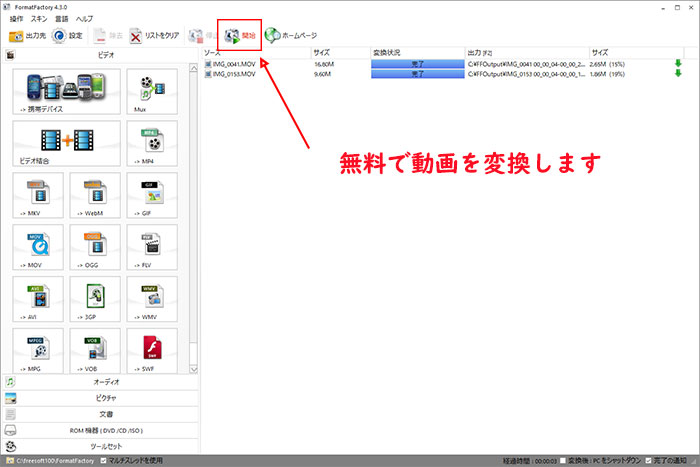This screenshot has height=467, width=700.
Task: Select the -> OGG conversion tile
Action: click(x=95, y=247)
